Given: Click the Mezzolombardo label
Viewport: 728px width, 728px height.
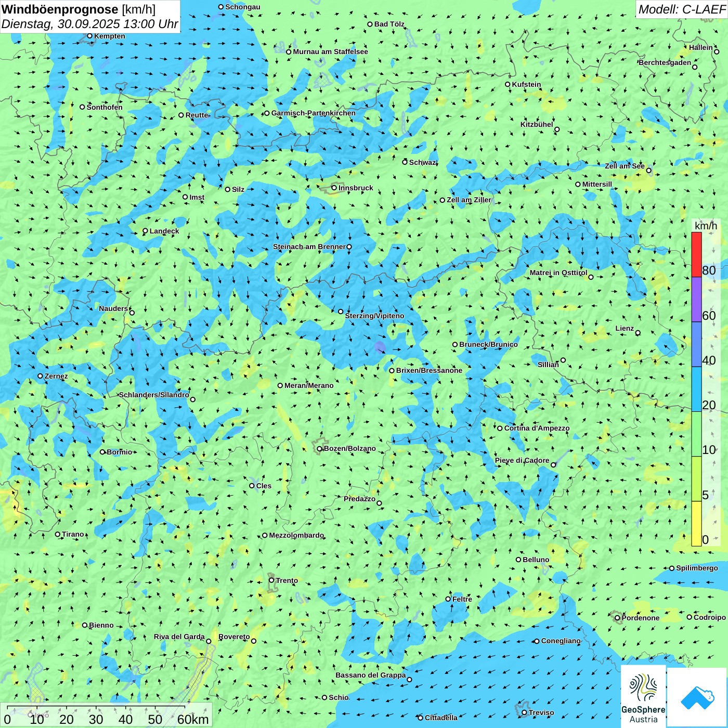Looking at the screenshot, I should click(296, 535).
